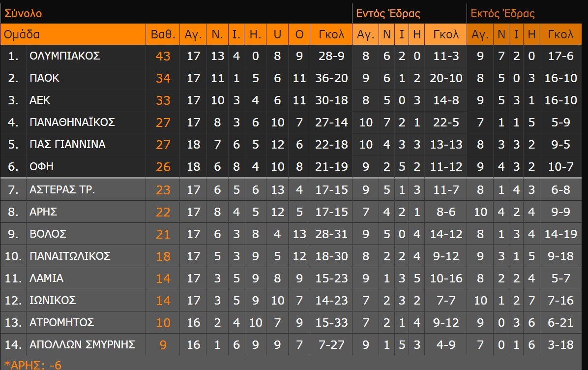Screen dimensions: 588x370
Task: Open the ΠΑΟΚ team row
Action: pos(44,78)
